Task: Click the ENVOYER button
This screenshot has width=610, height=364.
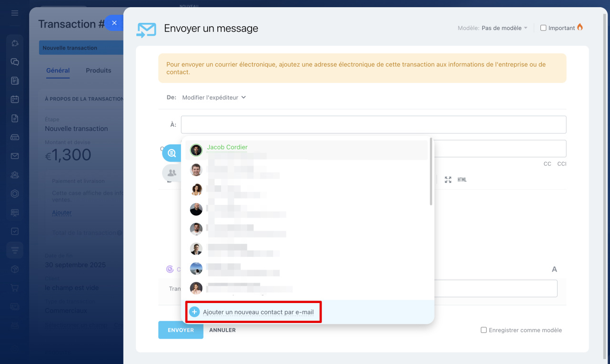Action: pyautogui.click(x=181, y=330)
